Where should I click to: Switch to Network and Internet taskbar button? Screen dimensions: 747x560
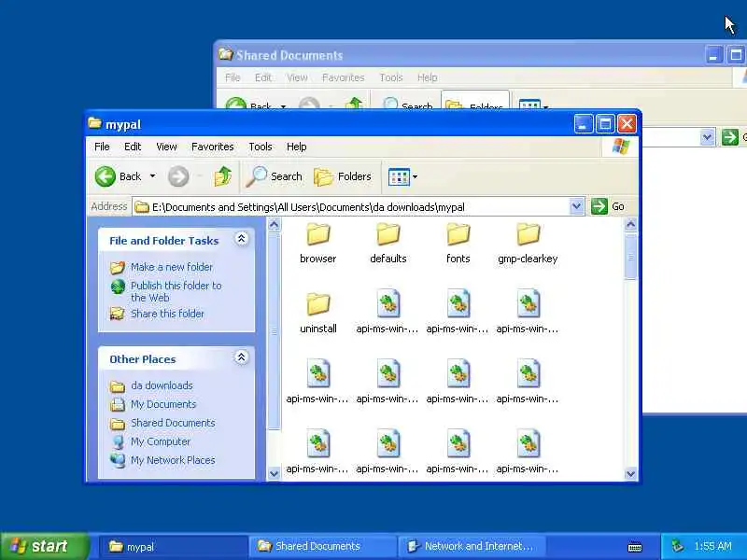[x=472, y=547]
